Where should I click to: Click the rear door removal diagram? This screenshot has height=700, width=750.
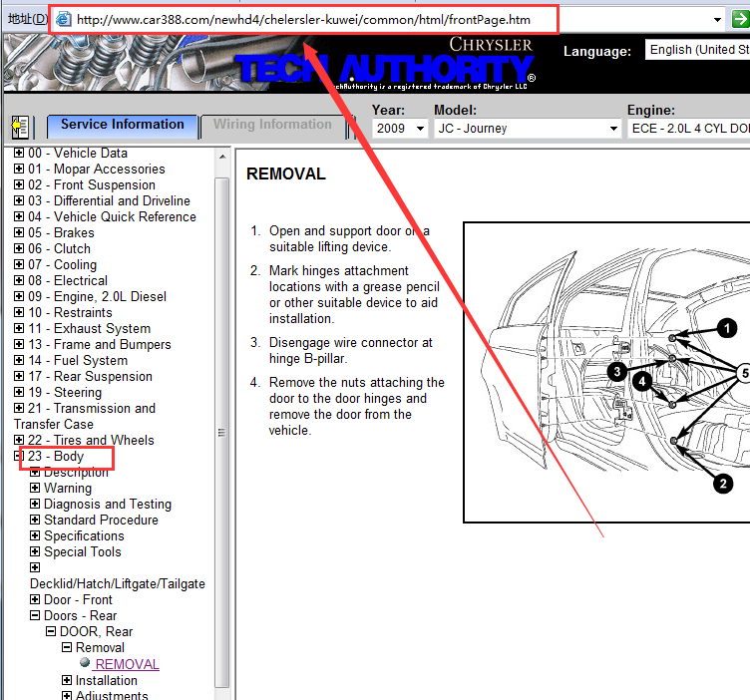click(x=606, y=373)
